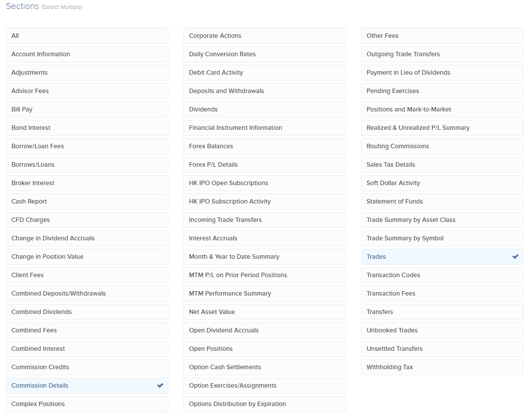Image resolution: width=532 pixels, height=415 pixels.
Task: Deselect the Trades section
Action: click(x=442, y=257)
